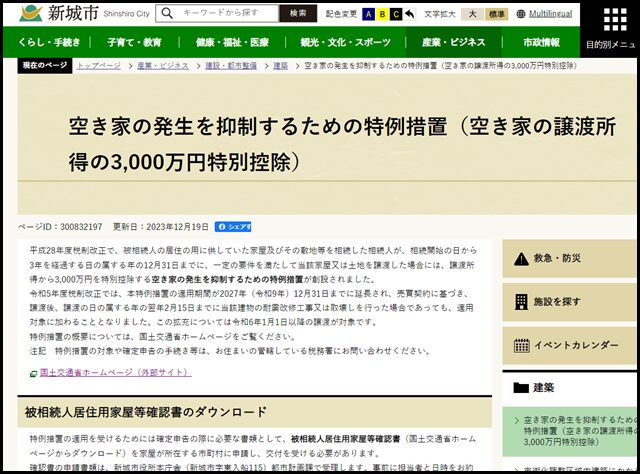
Task: Click building icon for 施設を探す
Action: coord(521,302)
